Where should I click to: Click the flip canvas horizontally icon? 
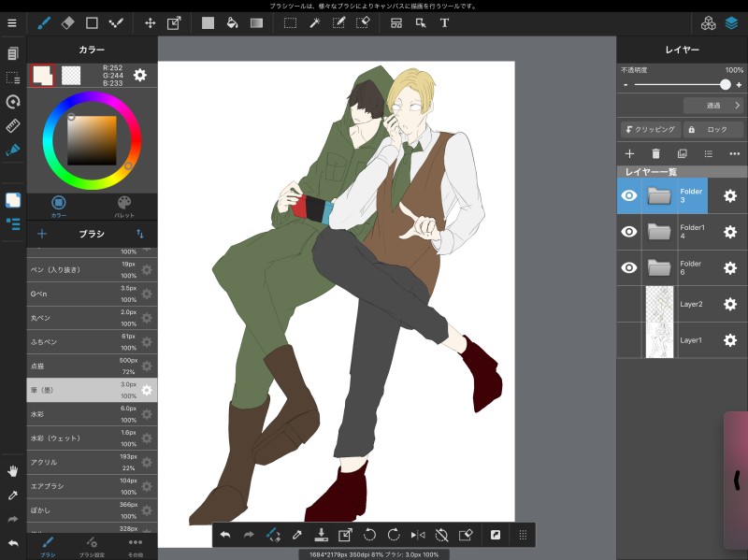pyautogui.click(x=418, y=535)
